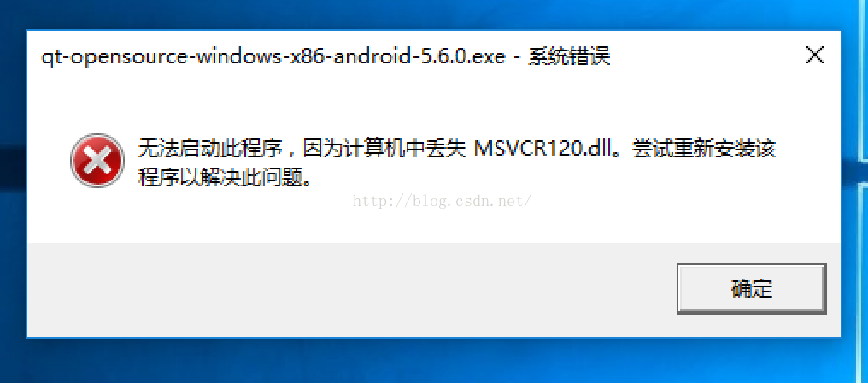The width and height of the screenshot is (868, 383).
Task: Click the qt-opensource text in dialog title
Action: (x=113, y=57)
